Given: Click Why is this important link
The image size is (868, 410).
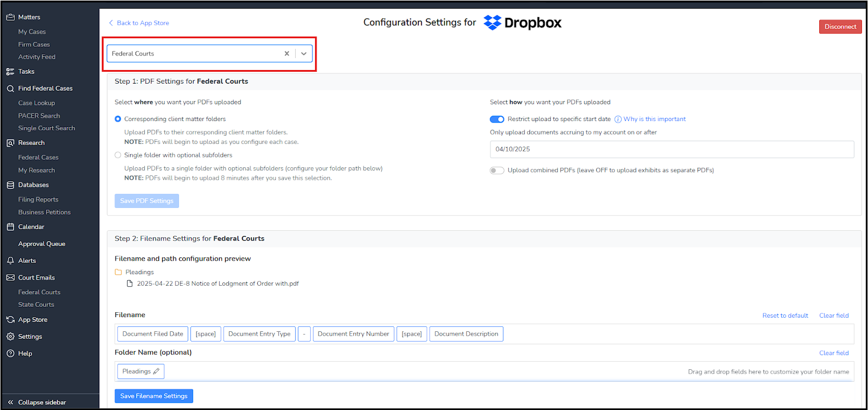Looking at the screenshot, I should (x=655, y=119).
